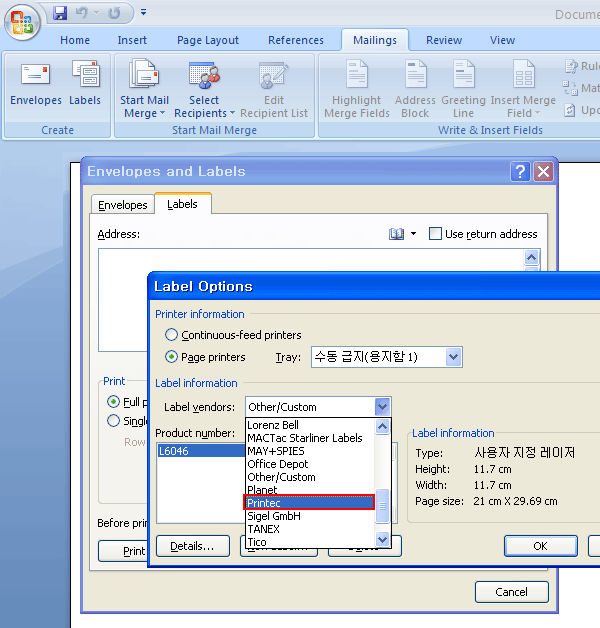Enable Use return address checkbox
The width and height of the screenshot is (600, 628).
(435, 233)
